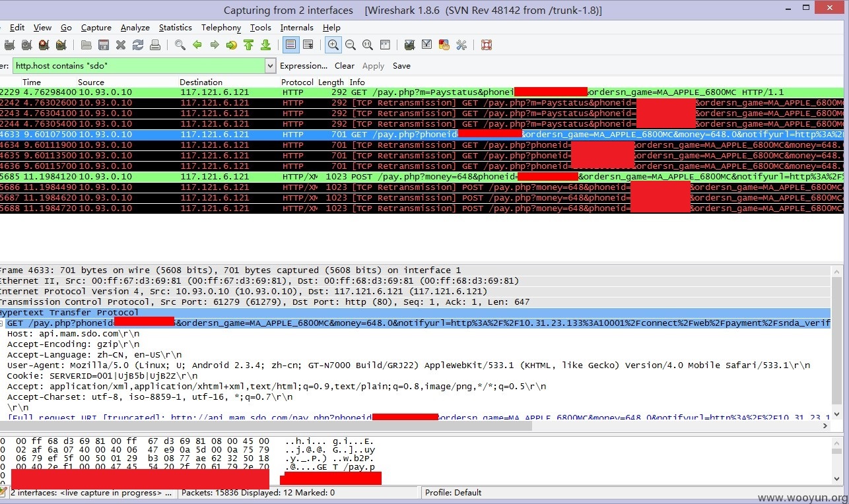Reset text zoom to normal size

[368, 45]
